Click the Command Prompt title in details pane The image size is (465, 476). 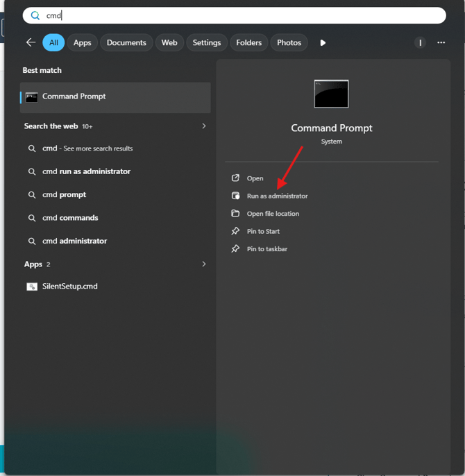pos(332,128)
